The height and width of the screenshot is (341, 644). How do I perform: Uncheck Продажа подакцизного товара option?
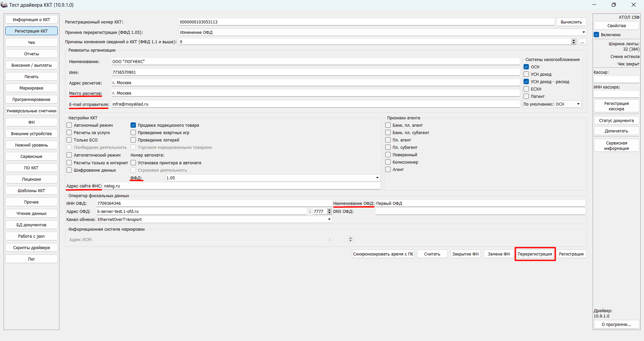pos(133,125)
